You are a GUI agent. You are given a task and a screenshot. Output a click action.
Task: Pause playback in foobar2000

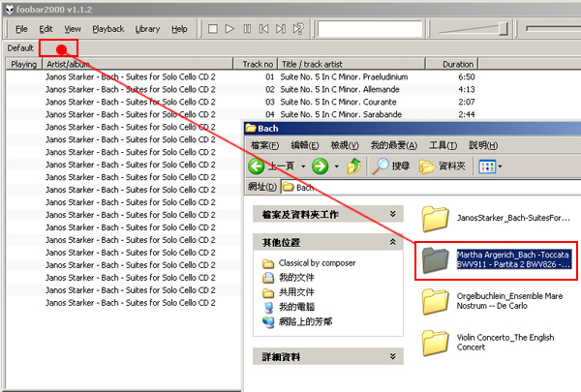point(247,29)
